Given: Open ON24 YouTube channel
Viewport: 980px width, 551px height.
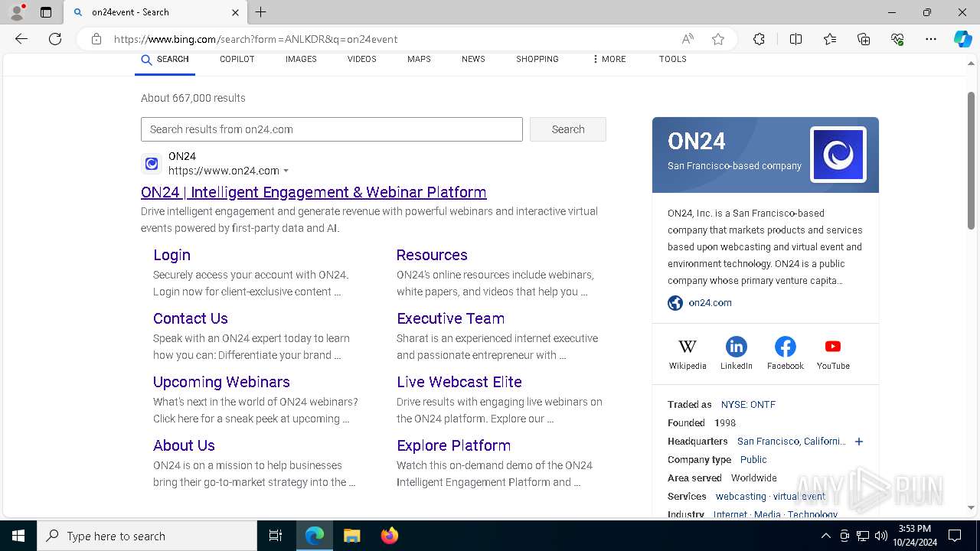Looking at the screenshot, I should pos(833,354).
